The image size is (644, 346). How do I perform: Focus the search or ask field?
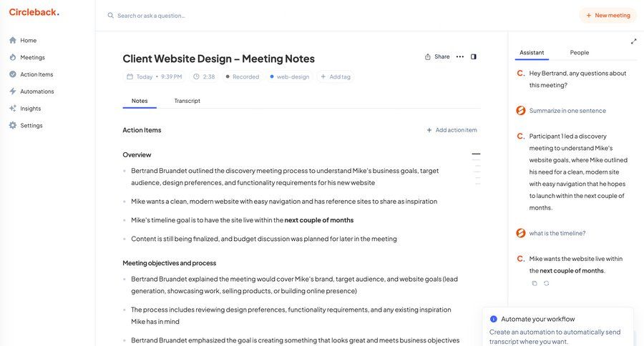click(215, 15)
